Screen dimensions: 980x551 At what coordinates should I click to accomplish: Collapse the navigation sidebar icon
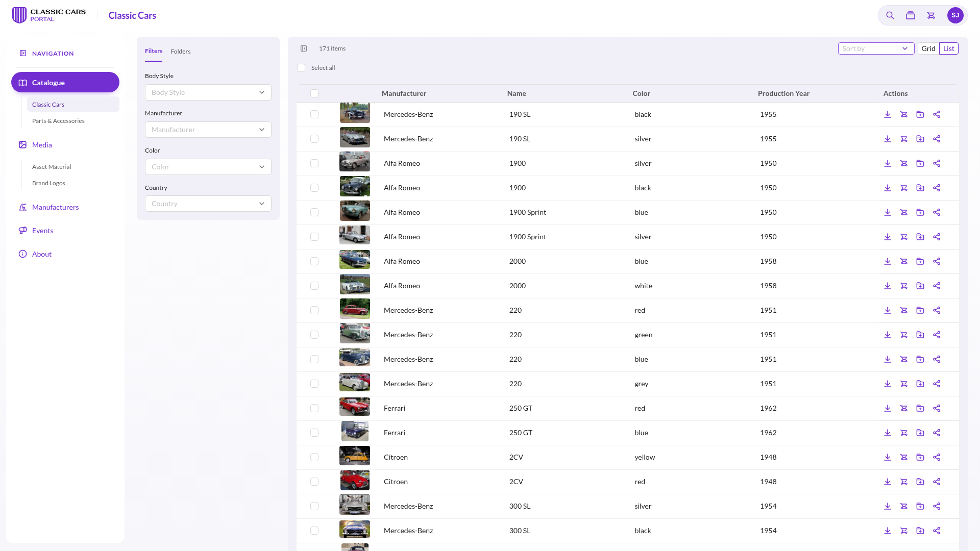(x=23, y=53)
